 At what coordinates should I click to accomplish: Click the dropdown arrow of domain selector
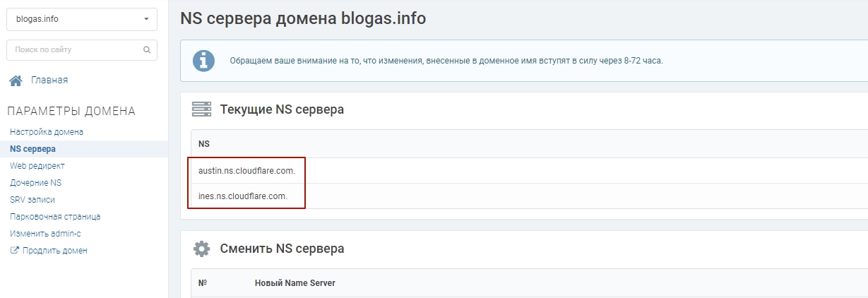click(x=146, y=19)
